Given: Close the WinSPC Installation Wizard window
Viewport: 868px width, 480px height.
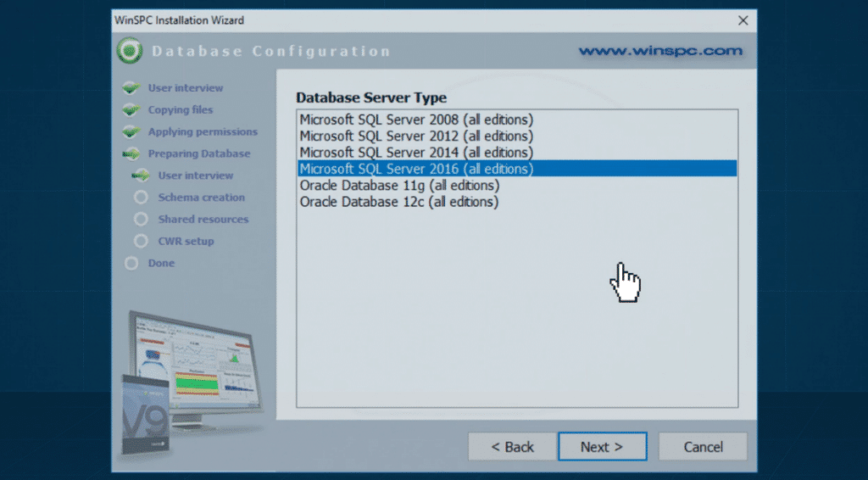Looking at the screenshot, I should (743, 20).
